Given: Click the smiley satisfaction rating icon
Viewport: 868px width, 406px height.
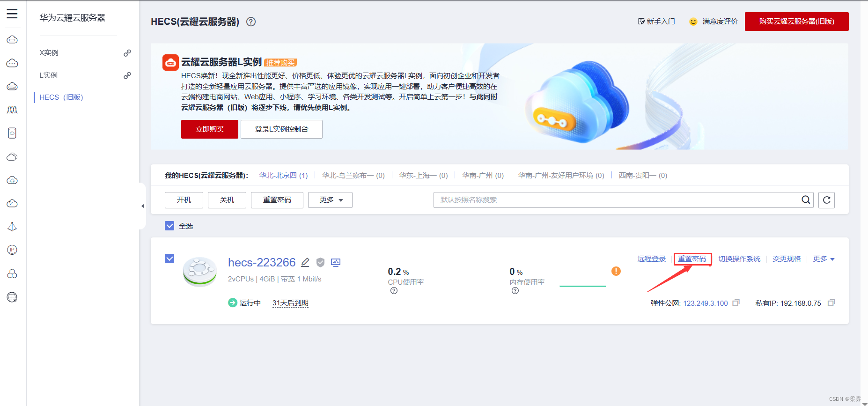Looking at the screenshot, I should pyautogui.click(x=693, y=22).
